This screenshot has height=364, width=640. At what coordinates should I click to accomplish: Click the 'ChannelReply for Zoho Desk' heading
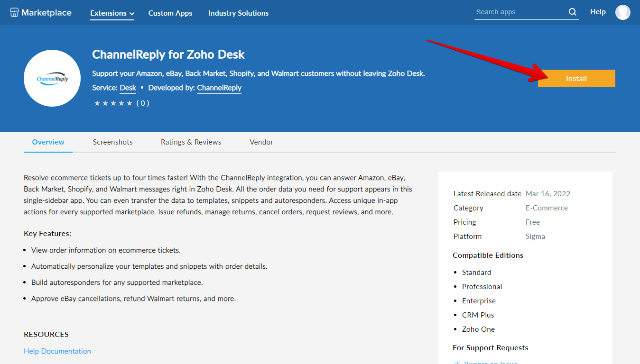point(168,55)
